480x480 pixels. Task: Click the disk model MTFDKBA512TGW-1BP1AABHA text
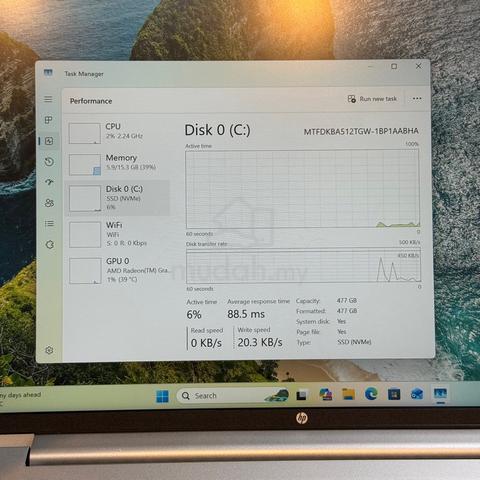tap(361, 131)
